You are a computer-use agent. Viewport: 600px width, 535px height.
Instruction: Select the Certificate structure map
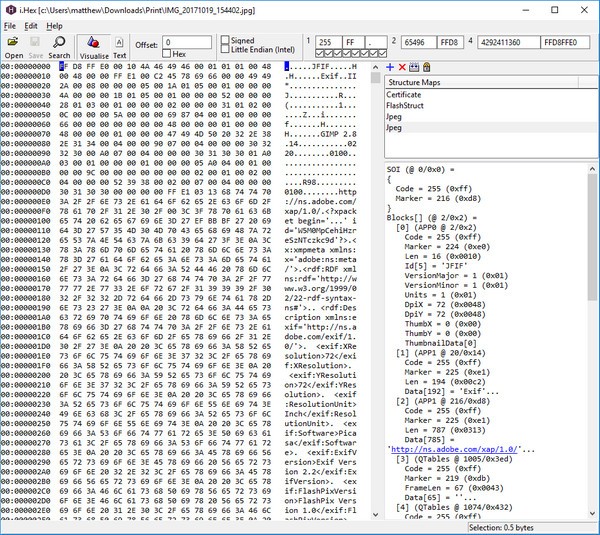(404, 95)
